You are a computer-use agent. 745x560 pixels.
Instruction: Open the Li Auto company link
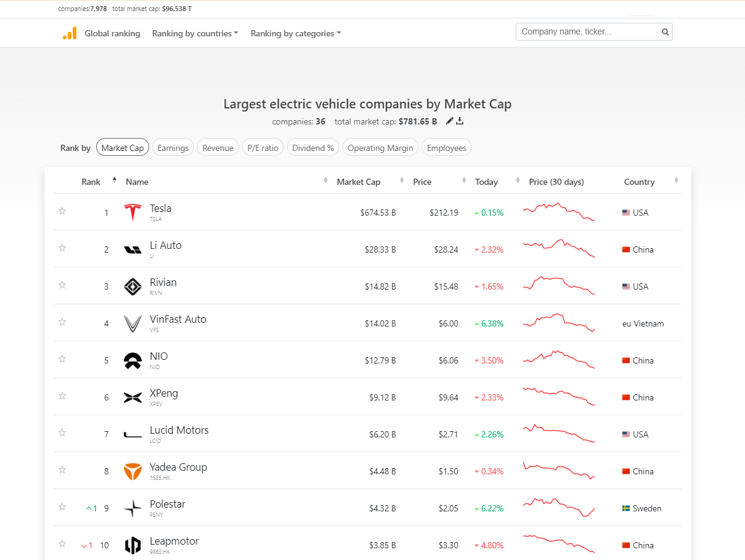166,245
